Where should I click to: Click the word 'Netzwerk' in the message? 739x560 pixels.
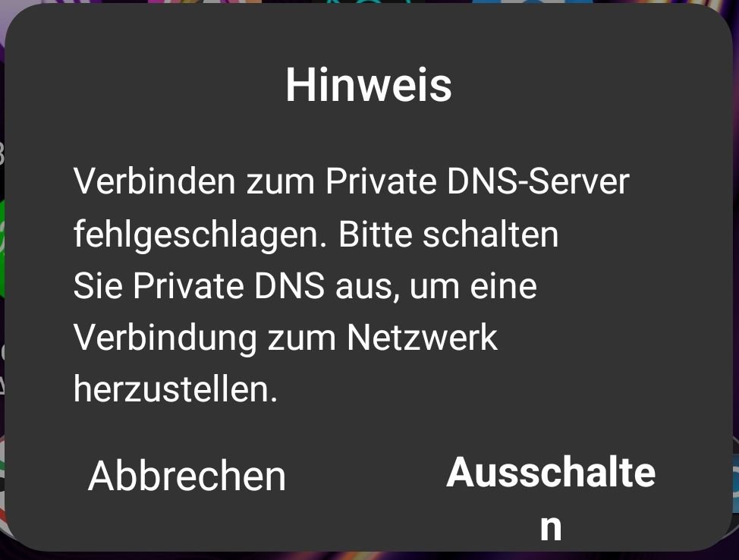(422, 338)
